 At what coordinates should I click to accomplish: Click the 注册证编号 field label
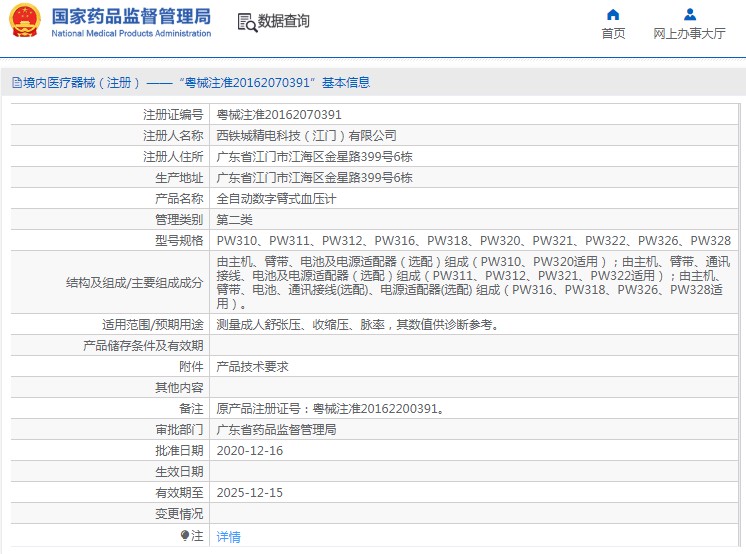[x=173, y=115]
